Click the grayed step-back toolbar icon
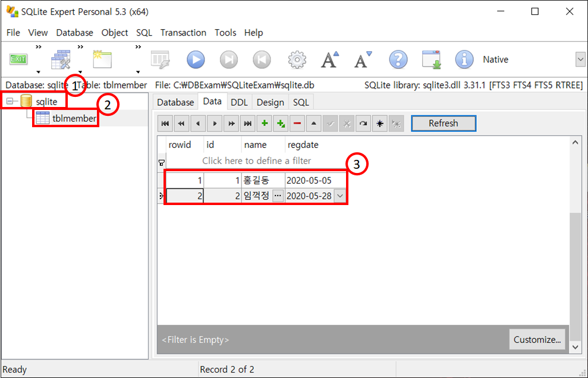Viewport: 588px width, 378px height. [x=262, y=59]
